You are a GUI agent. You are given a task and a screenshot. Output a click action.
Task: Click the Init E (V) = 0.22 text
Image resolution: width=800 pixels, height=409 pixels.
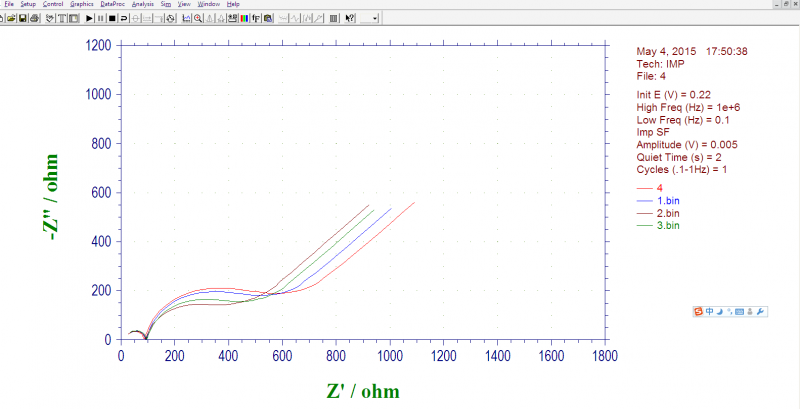[x=673, y=95]
